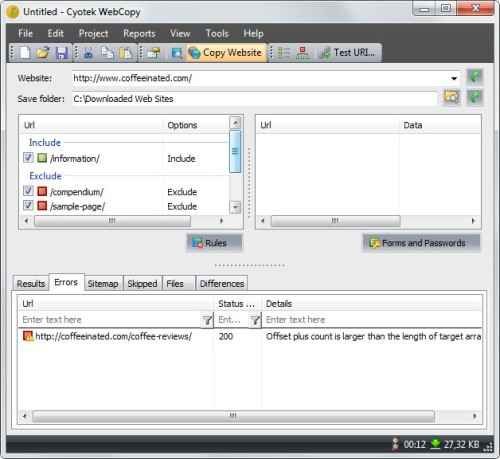Click green icon beside /information/ rule
This screenshot has height=459, width=500.
point(42,158)
